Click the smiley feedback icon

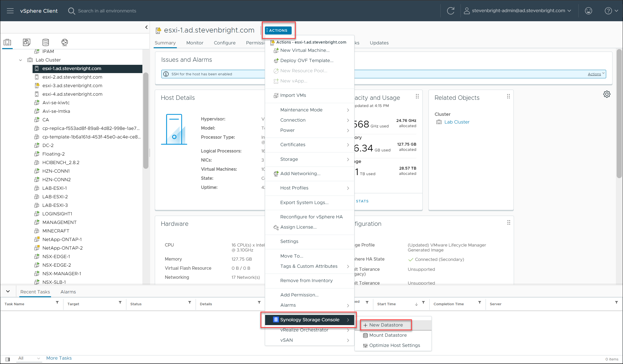pyautogui.click(x=588, y=11)
